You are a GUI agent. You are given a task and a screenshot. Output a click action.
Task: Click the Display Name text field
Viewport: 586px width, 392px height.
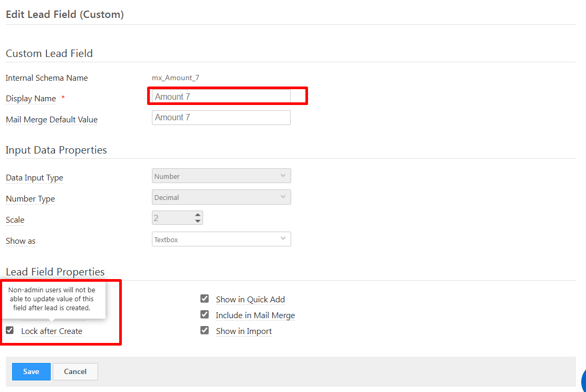point(221,97)
